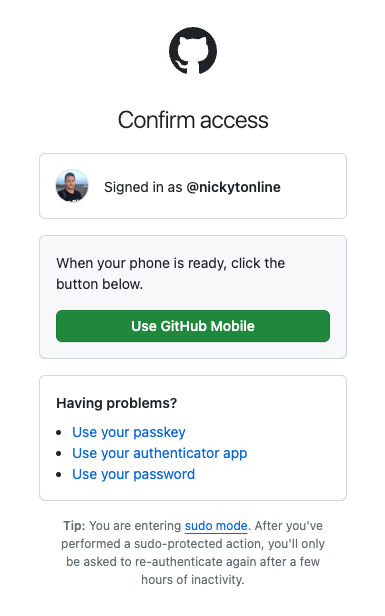The image size is (385, 616).
Task: Open the Use your passkey link
Action: (129, 432)
